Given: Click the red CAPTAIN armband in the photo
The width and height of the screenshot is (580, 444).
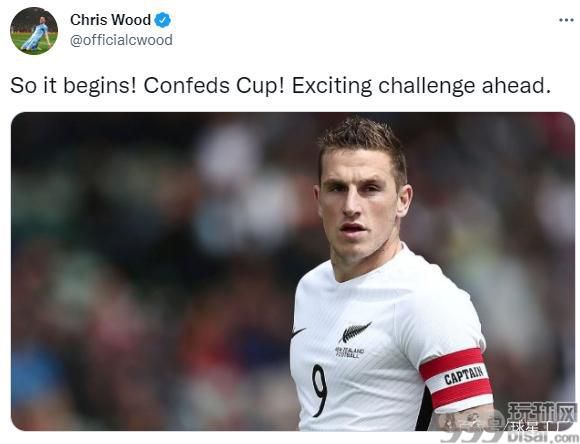Looking at the screenshot, I should [456, 379].
